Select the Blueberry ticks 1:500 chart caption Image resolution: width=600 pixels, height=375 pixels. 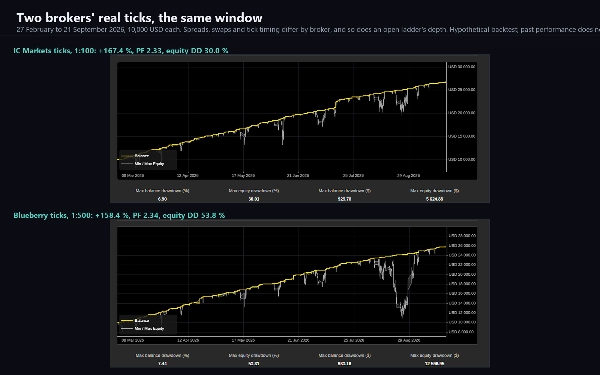(119, 215)
